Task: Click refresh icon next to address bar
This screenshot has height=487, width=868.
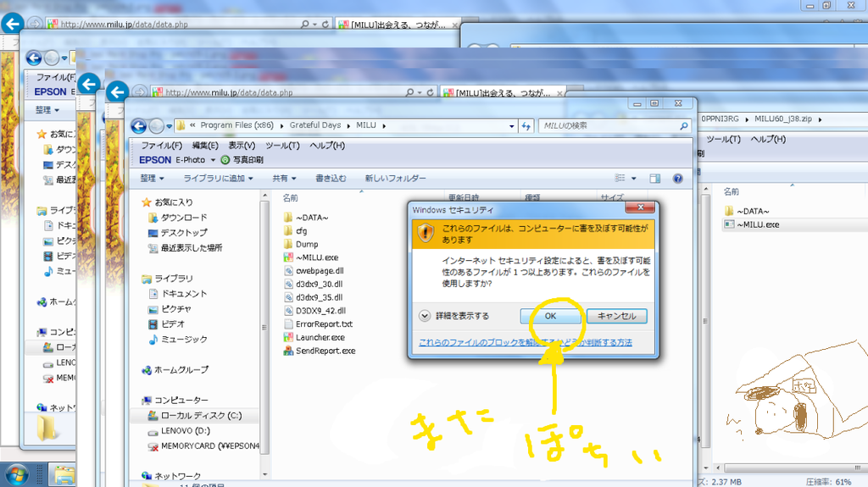Action: click(526, 126)
